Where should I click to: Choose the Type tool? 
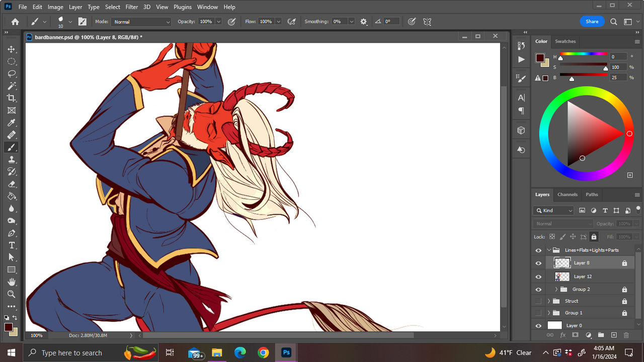pos(11,245)
